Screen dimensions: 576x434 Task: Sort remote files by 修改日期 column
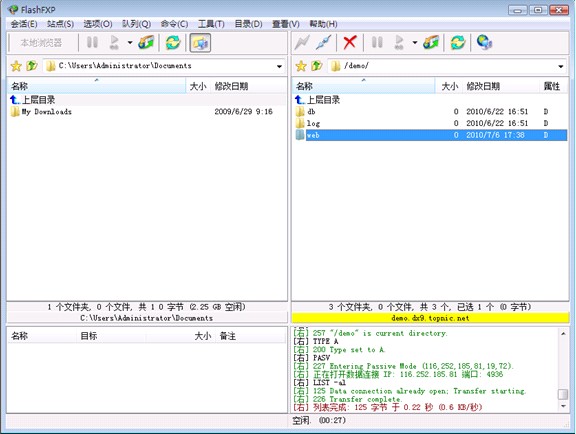click(x=483, y=86)
